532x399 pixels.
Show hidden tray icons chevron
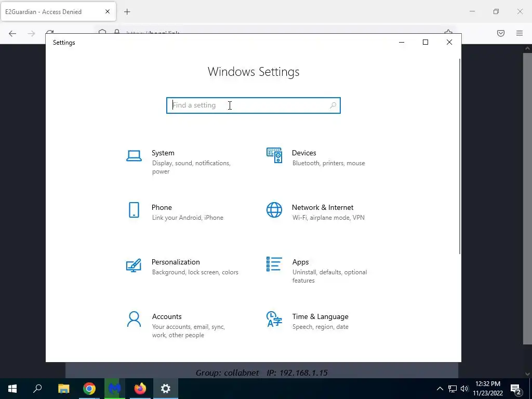[440, 389]
